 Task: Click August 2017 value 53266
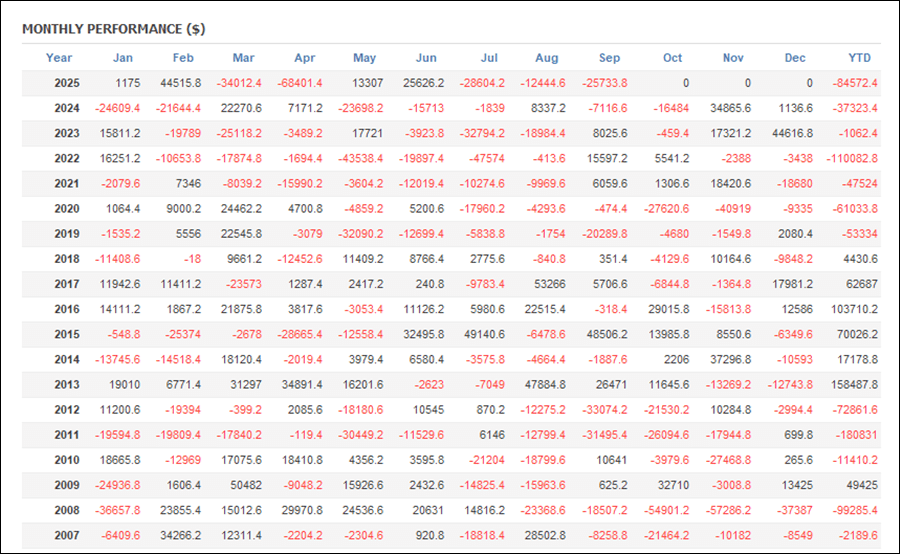(549, 284)
